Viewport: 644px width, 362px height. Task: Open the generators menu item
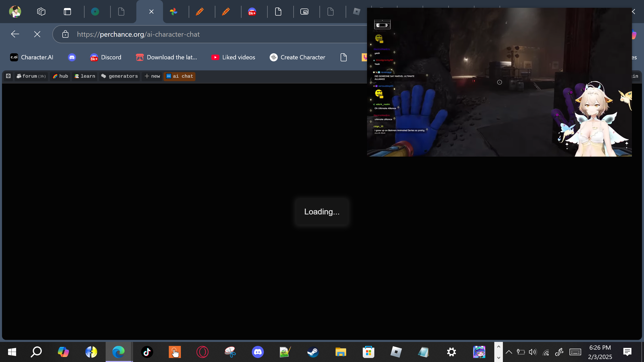coord(119,76)
